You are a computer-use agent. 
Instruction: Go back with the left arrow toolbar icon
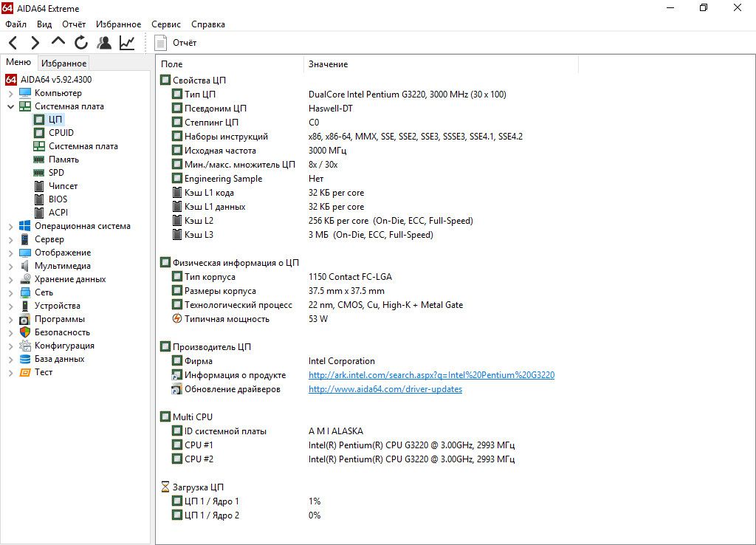coord(13,43)
